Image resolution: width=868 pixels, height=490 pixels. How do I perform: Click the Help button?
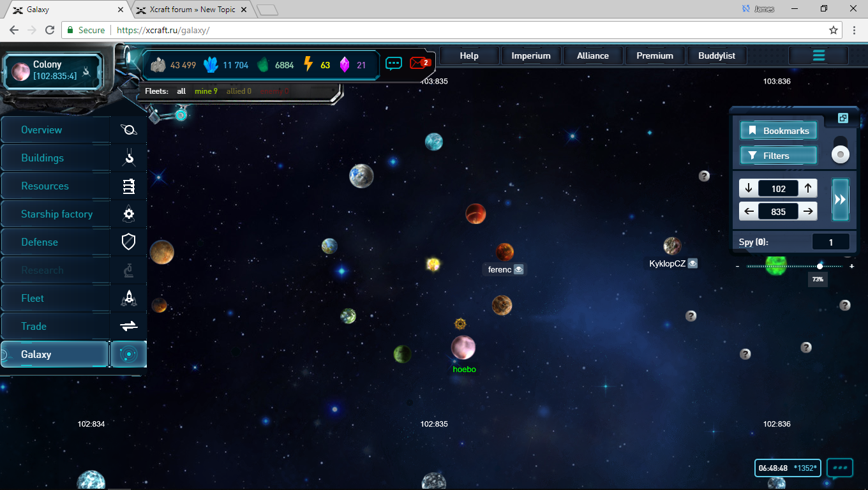pyautogui.click(x=469, y=56)
